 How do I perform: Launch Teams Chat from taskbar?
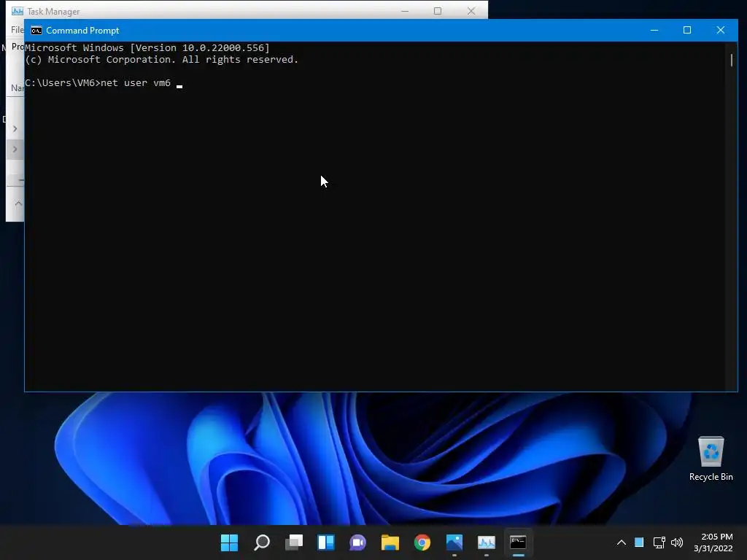pos(357,542)
